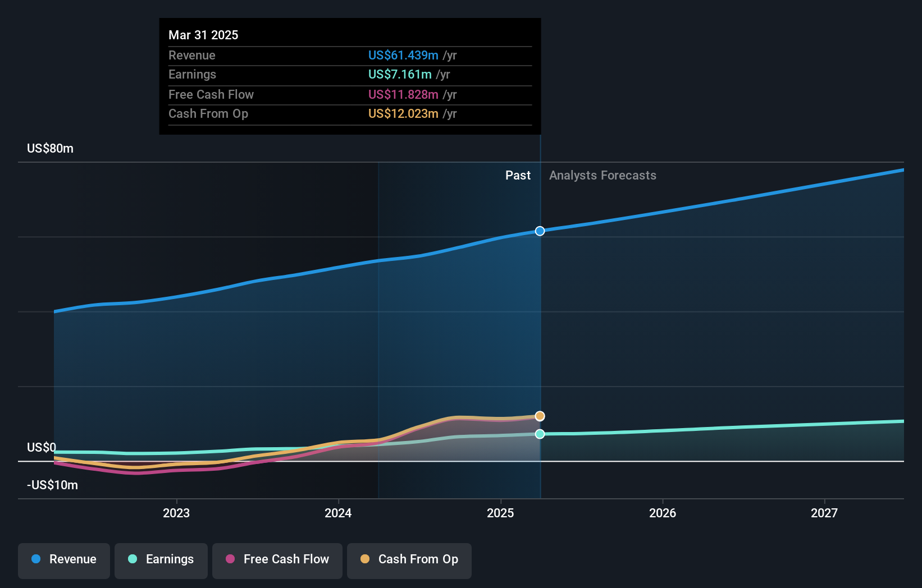The image size is (922, 588).
Task: Click the -US$10m y-axis label
Action: click(52, 485)
